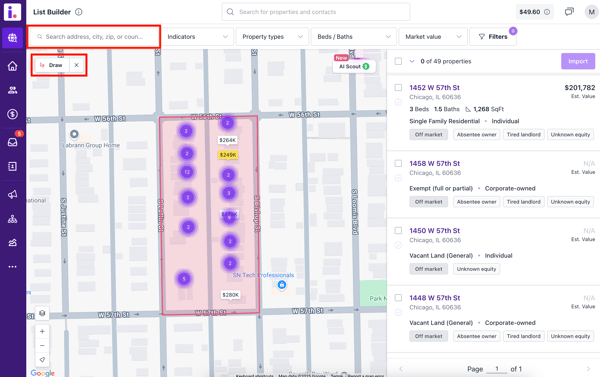Click the dollar sign sidebar icon

13,114
